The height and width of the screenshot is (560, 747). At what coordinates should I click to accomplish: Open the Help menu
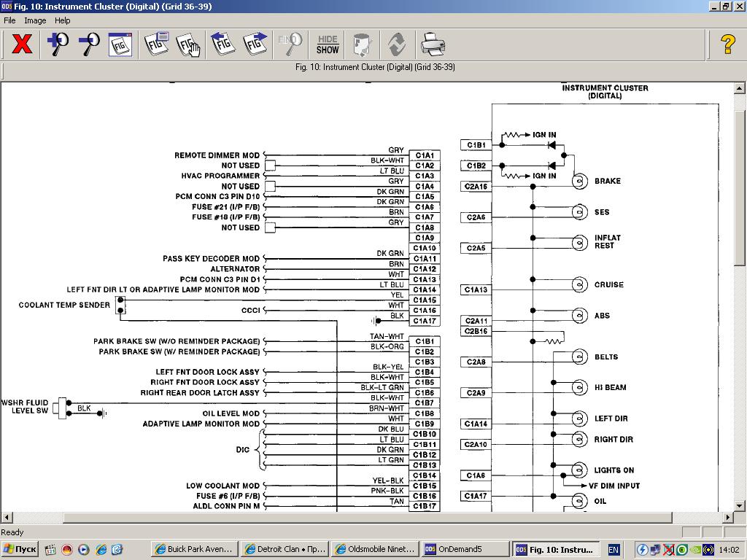63,20
